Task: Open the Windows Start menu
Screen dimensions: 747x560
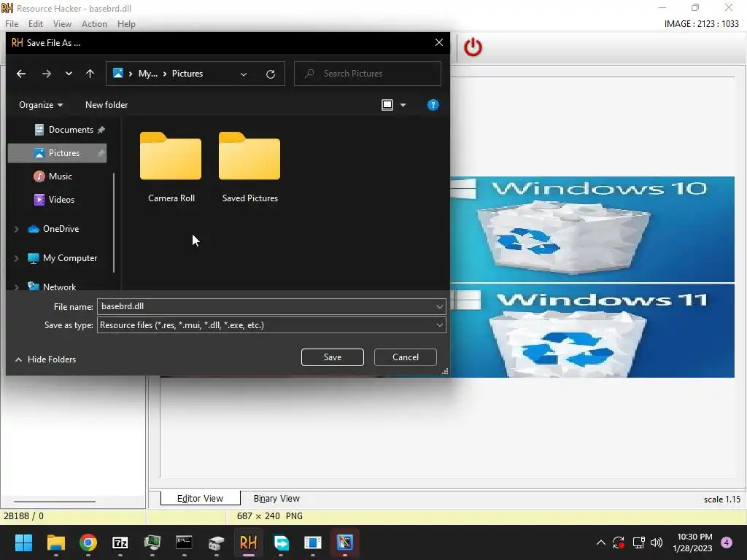Action: (23, 542)
